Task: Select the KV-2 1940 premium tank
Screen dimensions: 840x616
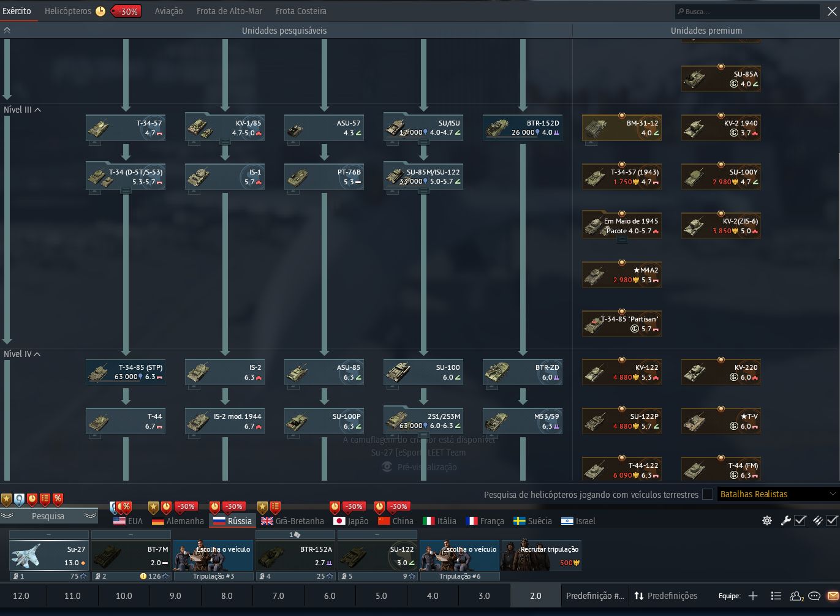Action: [721, 128]
